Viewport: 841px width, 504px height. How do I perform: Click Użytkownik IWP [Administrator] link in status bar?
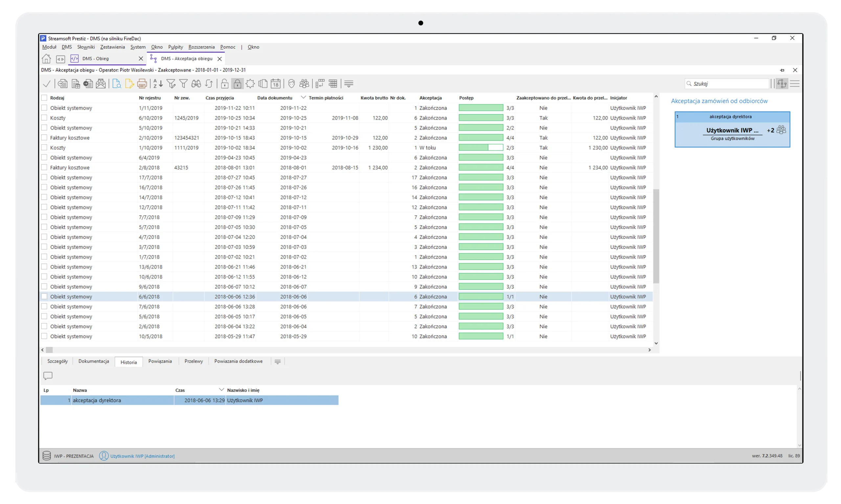pyautogui.click(x=142, y=456)
